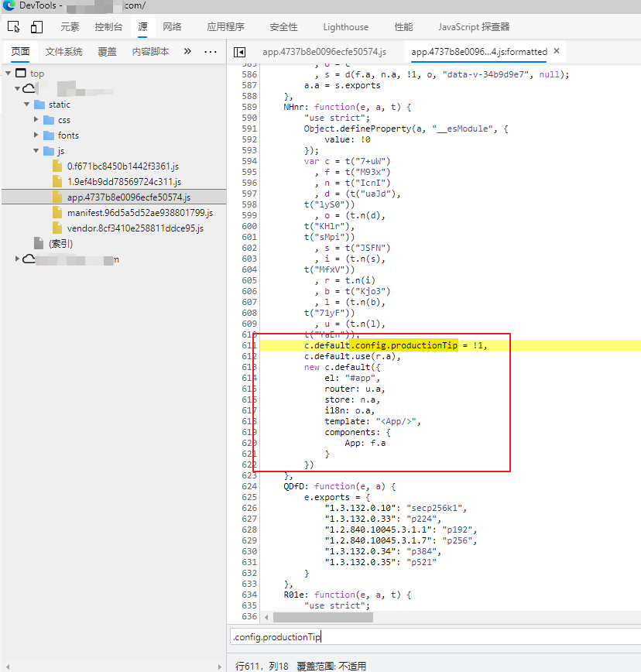This screenshot has width=641, height=672.
Task: Click the manifest.js file icon
Action: pyautogui.click(x=57, y=212)
